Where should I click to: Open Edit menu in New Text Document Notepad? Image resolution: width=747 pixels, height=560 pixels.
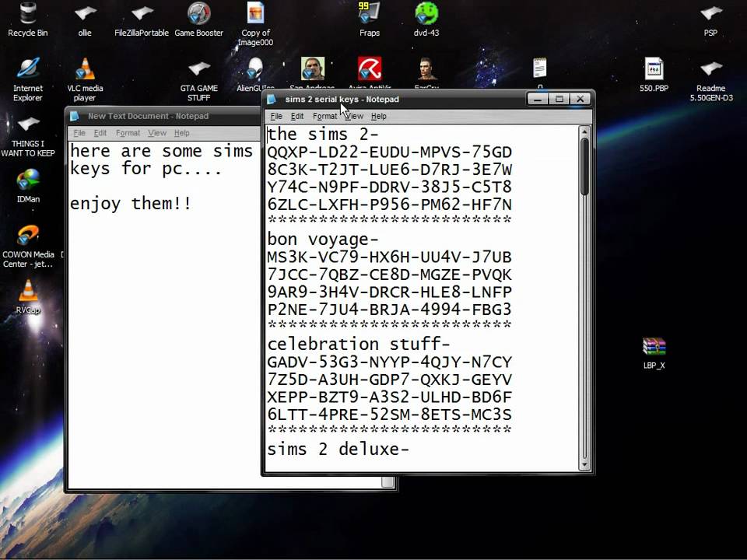(x=100, y=133)
